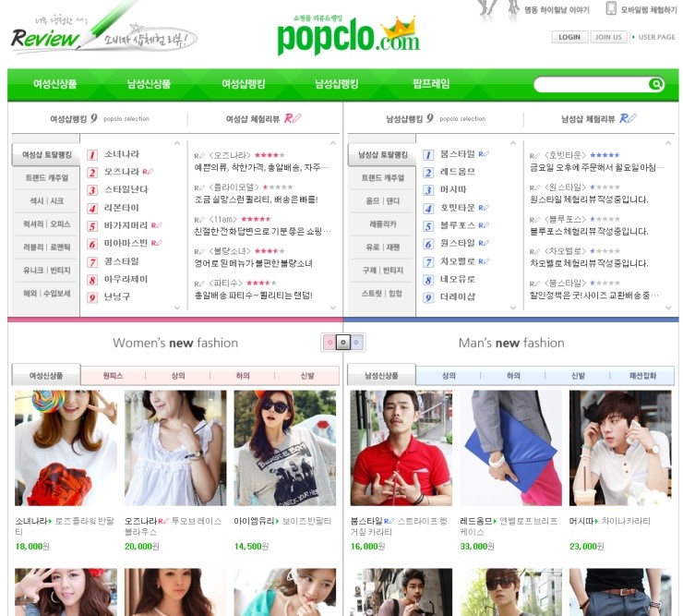Image resolution: width=683 pixels, height=616 pixels.
Task: Open the popclo.com crown logo
Action: [x=349, y=35]
